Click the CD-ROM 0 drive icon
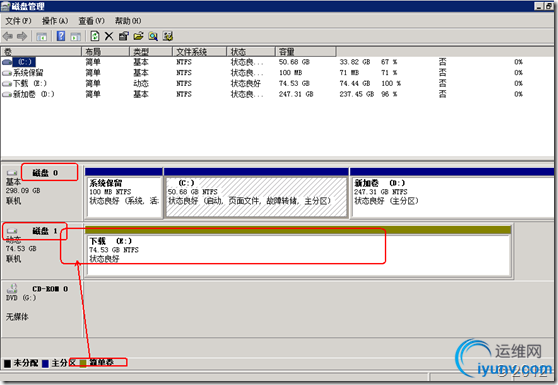 (x=12, y=288)
